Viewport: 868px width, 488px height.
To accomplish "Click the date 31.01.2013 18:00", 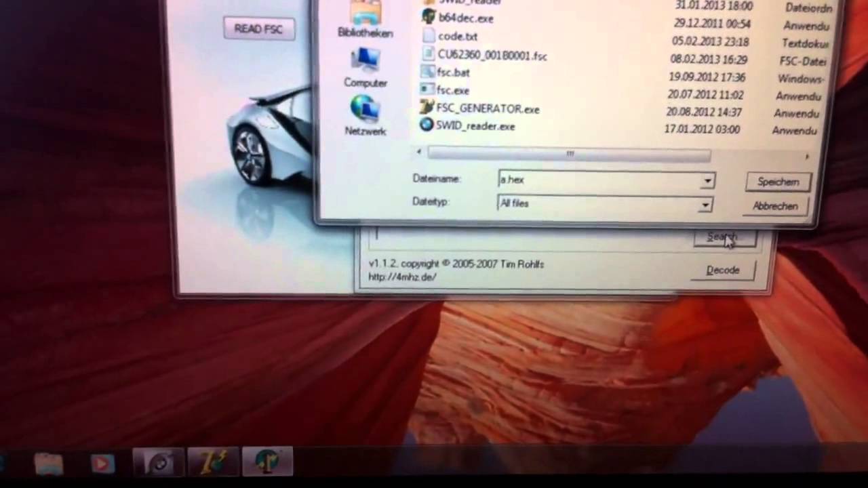I will [714, 5].
